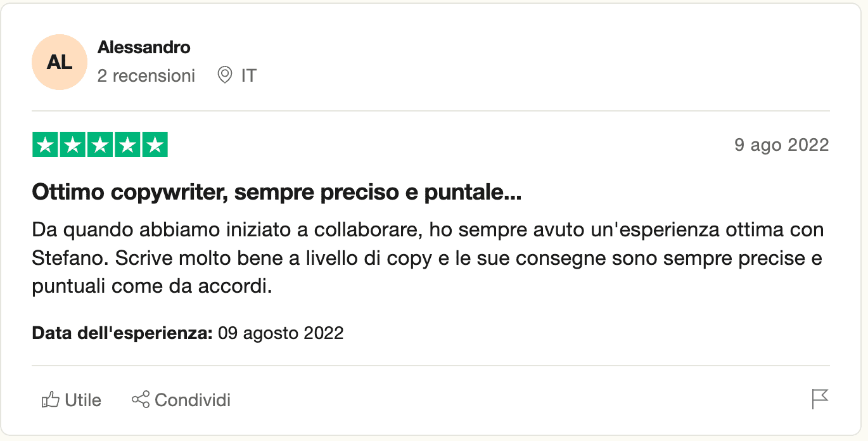The height and width of the screenshot is (441, 868).
Task: Open the "Ottimo copywriter" review title
Action: tap(277, 193)
